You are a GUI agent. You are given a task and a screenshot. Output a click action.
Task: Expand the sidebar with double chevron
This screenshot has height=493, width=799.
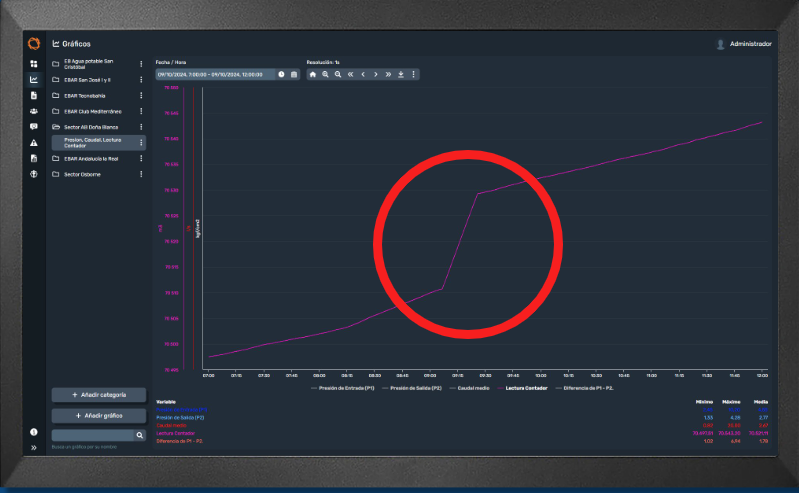click(x=34, y=448)
